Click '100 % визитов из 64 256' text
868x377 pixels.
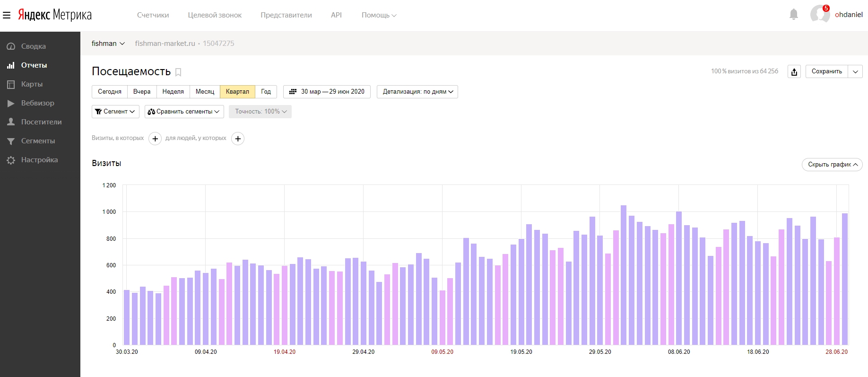[745, 71]
